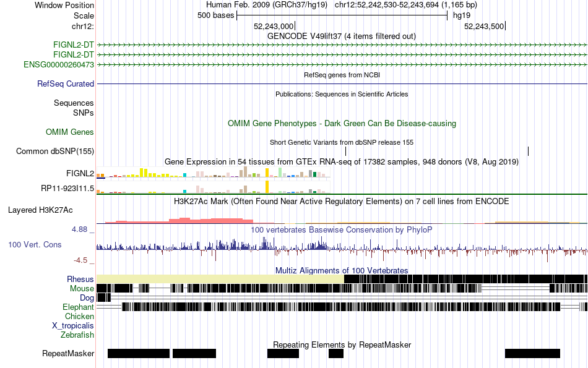Click the RefSeq Curated track line

click(x=342, y=83)
